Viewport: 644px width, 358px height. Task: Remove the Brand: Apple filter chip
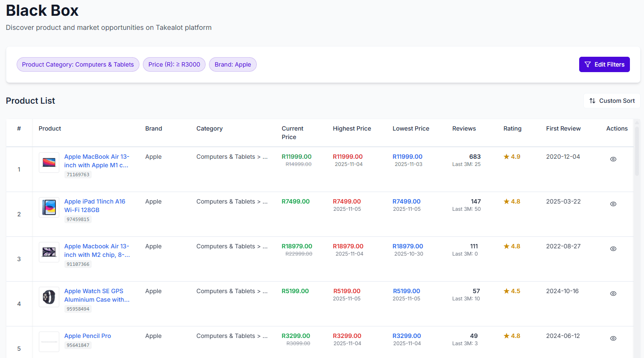coord(233,64)
